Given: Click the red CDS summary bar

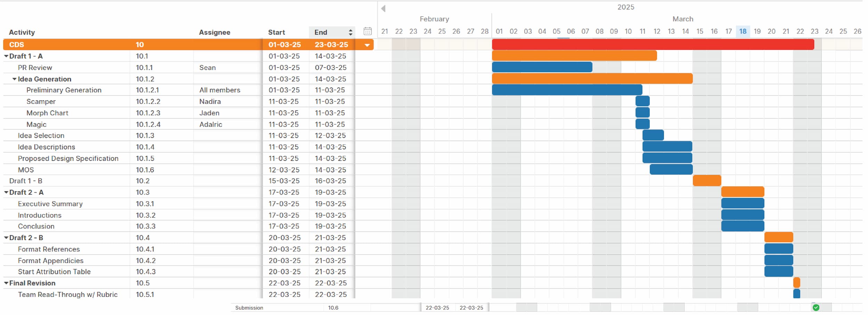Looking at the screenshot, I should click(x=653, y=44).
